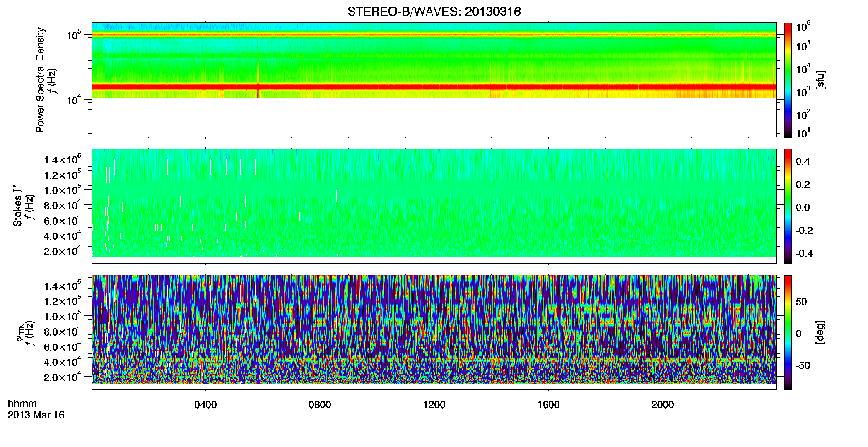Click the phi RTN degrees color bar
The width and height of the screenshot is (868, 447).
point(788,332)
